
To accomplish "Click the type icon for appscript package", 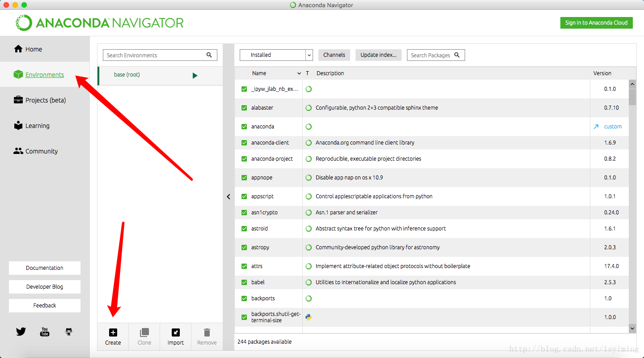I will 309,196.
